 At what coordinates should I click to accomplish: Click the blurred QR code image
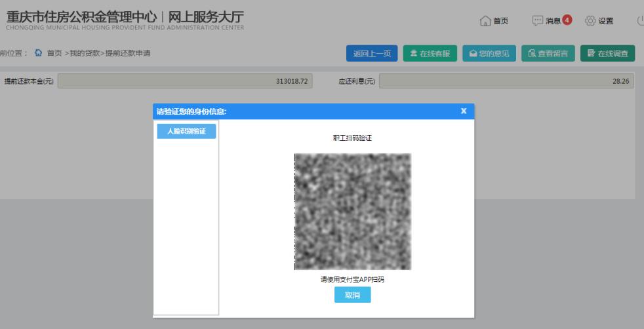353,212
